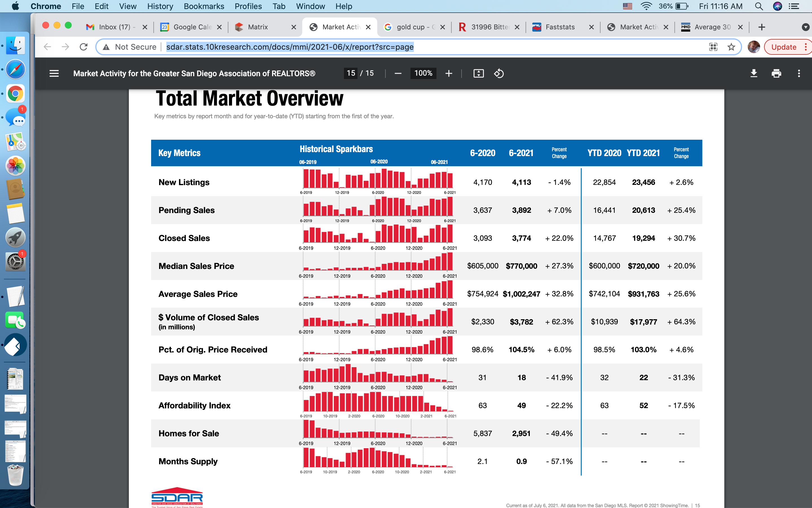This screenshot has height=508, width=812.
Task: Bookmark this page with the star
Action: click(731, 47)
